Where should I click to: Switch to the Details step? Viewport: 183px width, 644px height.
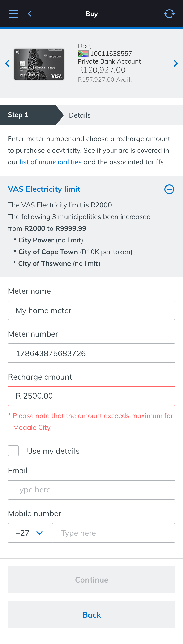(80, 115)
